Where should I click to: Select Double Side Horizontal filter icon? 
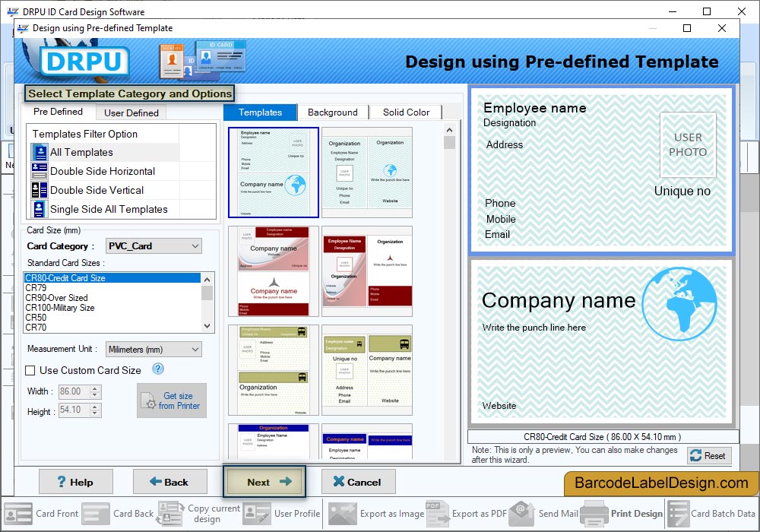(40, 171)
